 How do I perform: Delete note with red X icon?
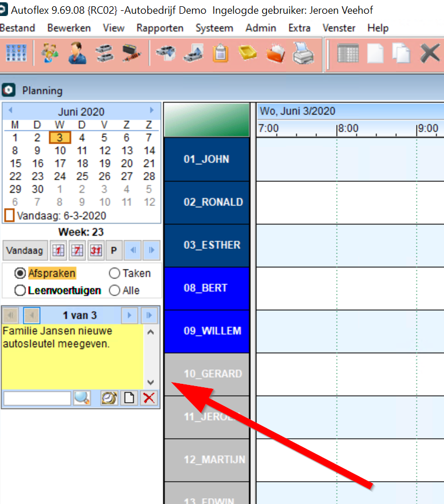point(149,398)
